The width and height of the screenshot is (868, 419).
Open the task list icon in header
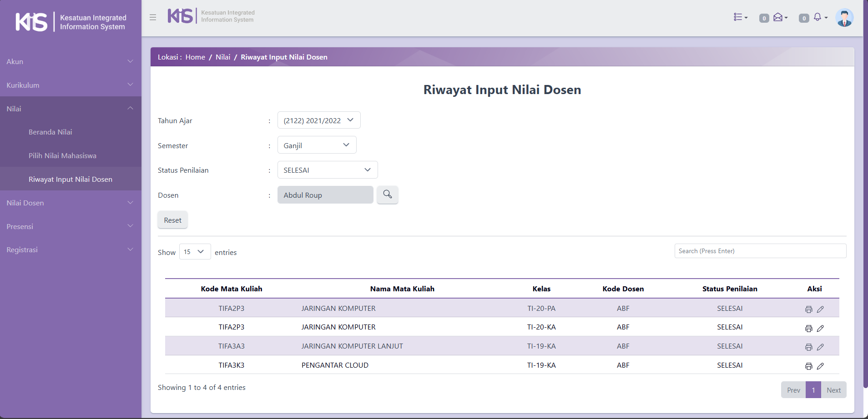pyautogui.click(x=740, y=17)
